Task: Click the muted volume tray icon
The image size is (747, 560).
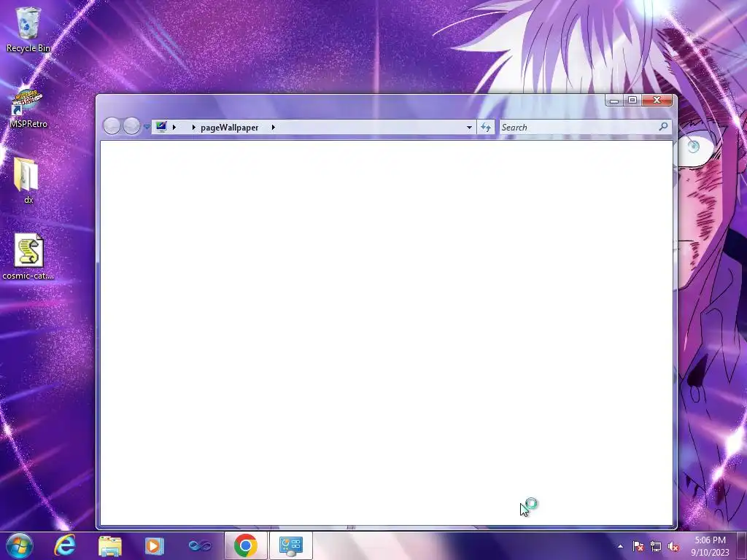Action: [673, 546]
